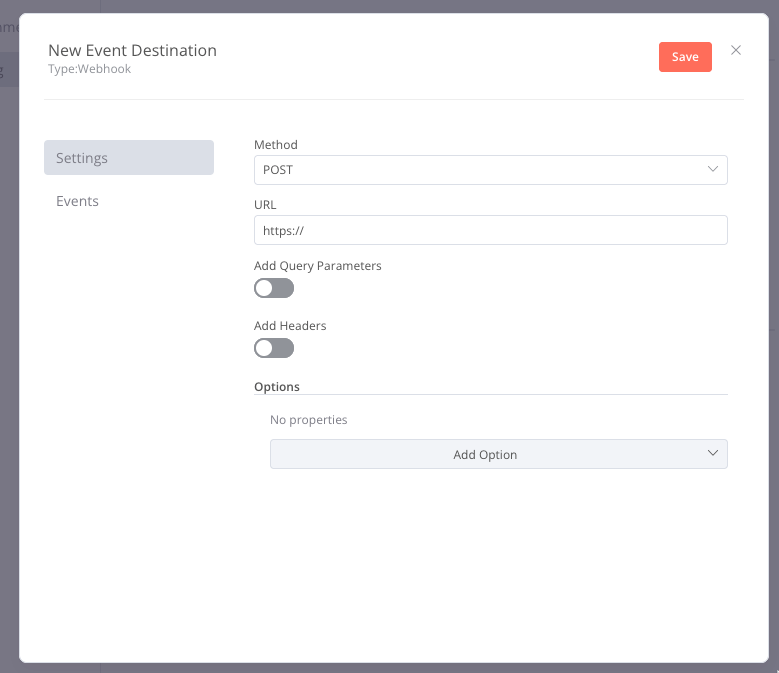This screenshot has width=779, height=673.
Task: Click the Save button
Action: click(685, 57)
